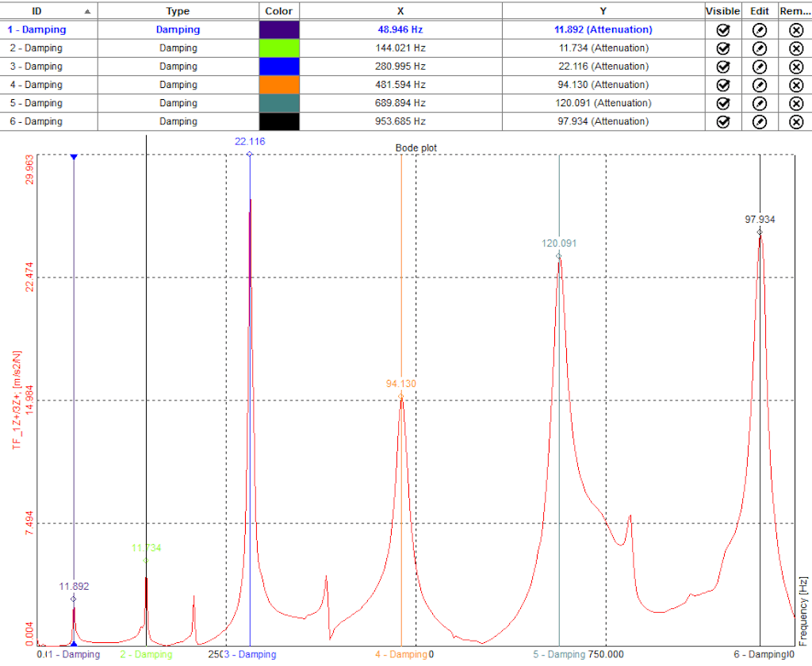Select the 5 - Damping row ID
Screen dimensions: 812x666
point(36,103)
